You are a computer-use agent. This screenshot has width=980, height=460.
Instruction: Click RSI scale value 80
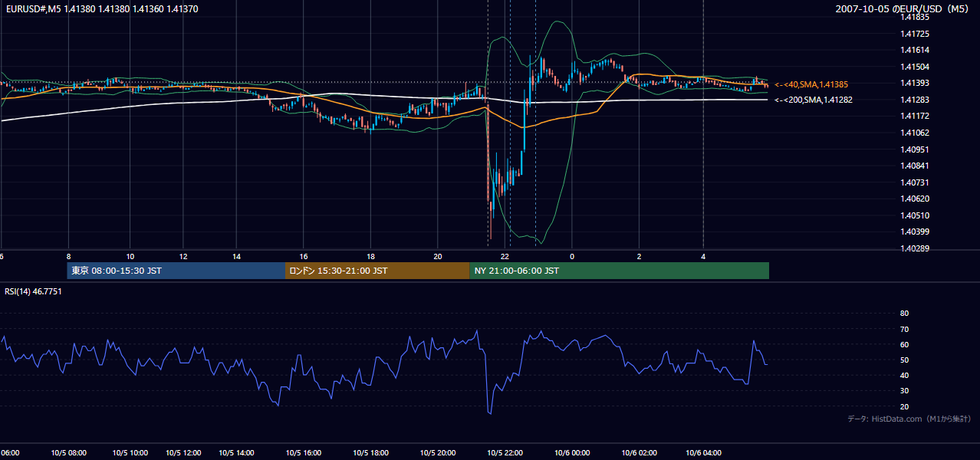904,314
